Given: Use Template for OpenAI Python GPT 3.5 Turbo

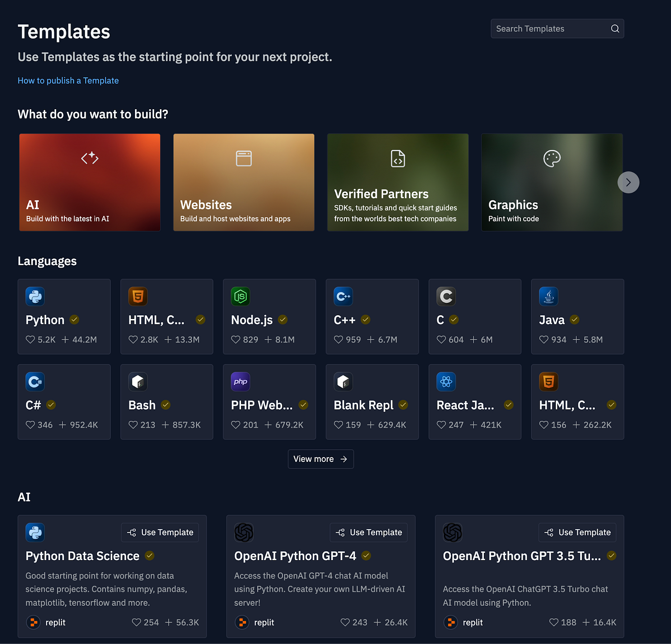Looking at the screenshot, I should coord(577,532).
